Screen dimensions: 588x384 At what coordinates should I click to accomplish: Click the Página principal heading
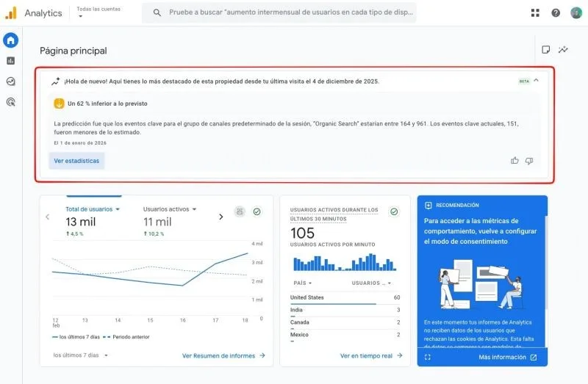point(73,51)
